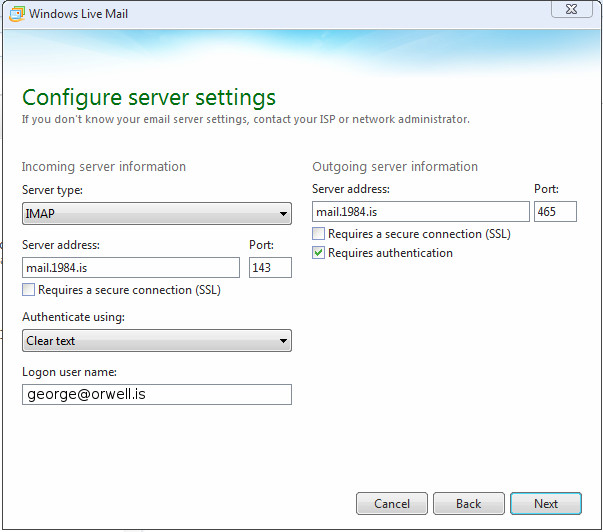
Task: Click the incoming Server address field
Action: [x=130, y=268]
